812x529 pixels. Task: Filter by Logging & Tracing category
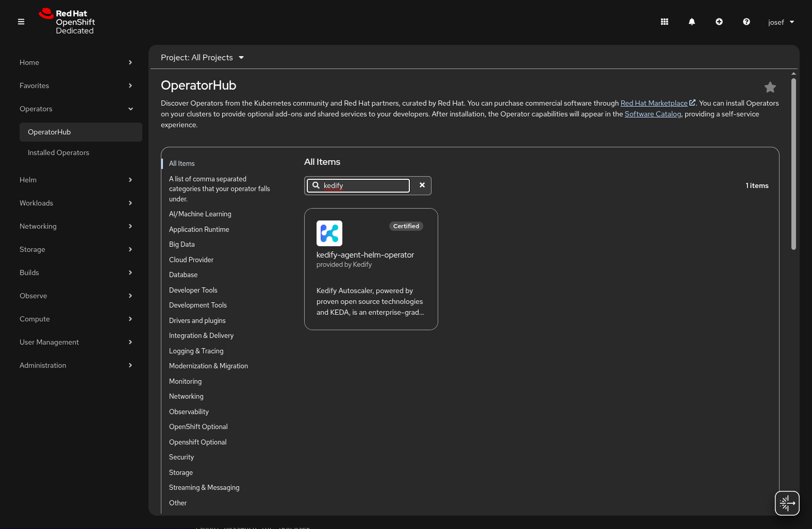click(196, 351)
